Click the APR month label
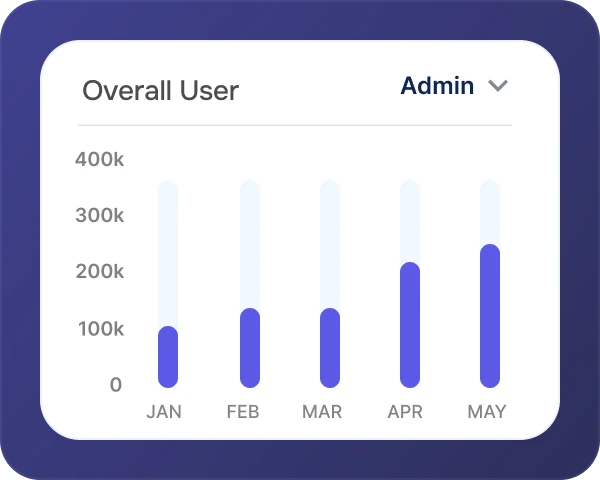This screenshot has height=480, width=600. (x=405, y=412)
